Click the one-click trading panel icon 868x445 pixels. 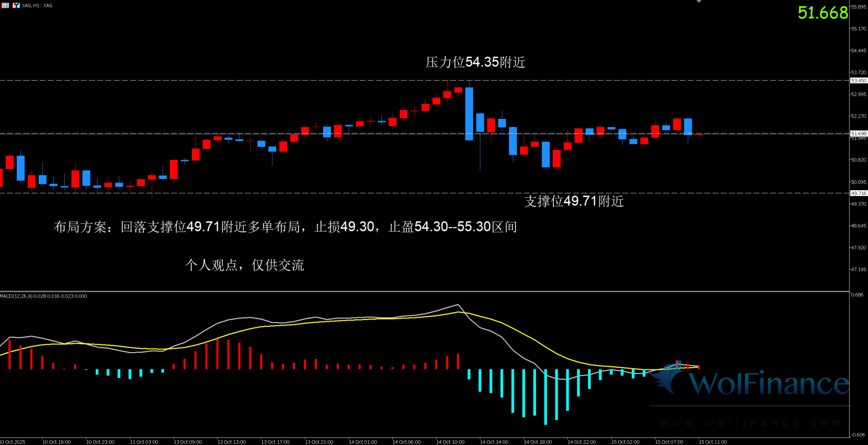click(x=16, y=5)
